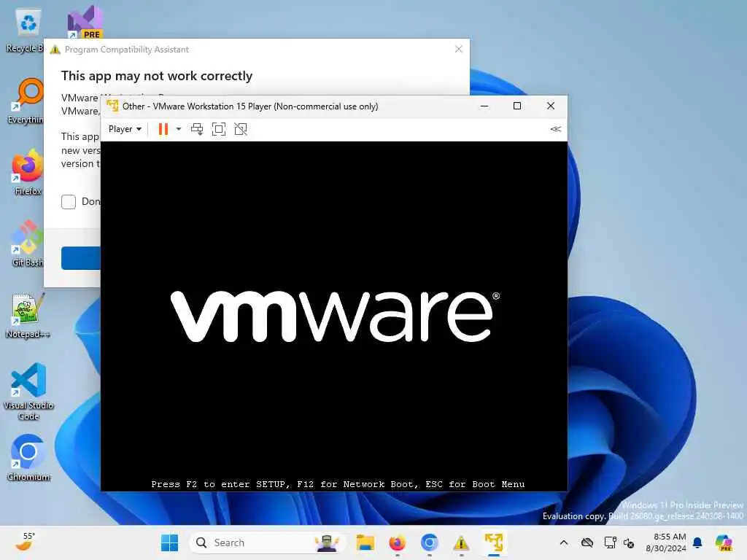Select Visual Studio Preview desktop shortcut
The height and width of the screenshot is (560, 747).
[x=85, y=23]
